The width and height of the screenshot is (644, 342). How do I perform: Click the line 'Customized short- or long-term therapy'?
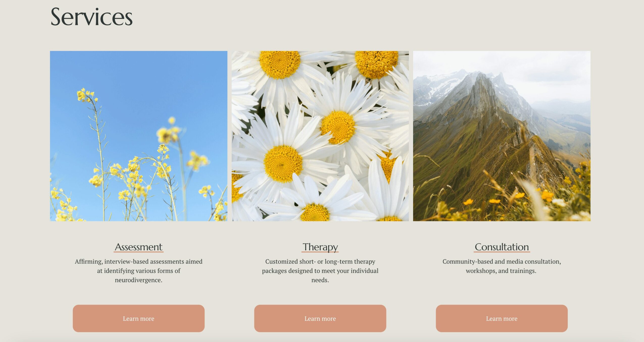click(320, 261)
